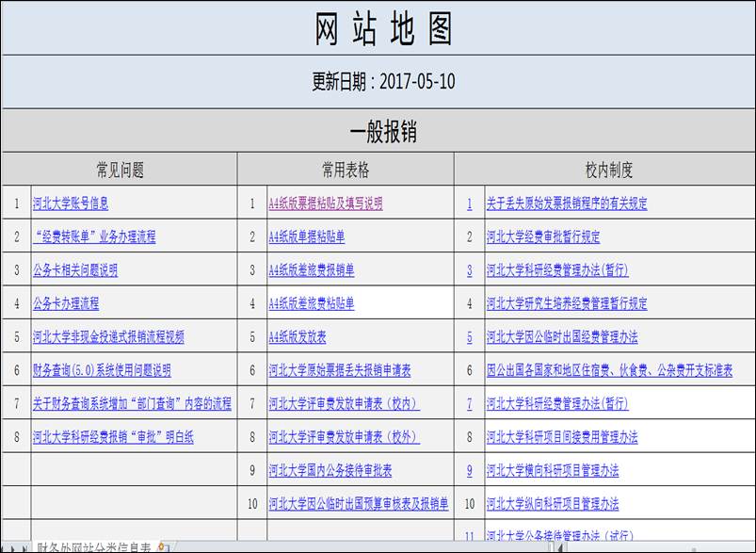756x553 pixels.
Task: Open 河北大学原始票据丢失报销申请表 link
Action: 346,371
